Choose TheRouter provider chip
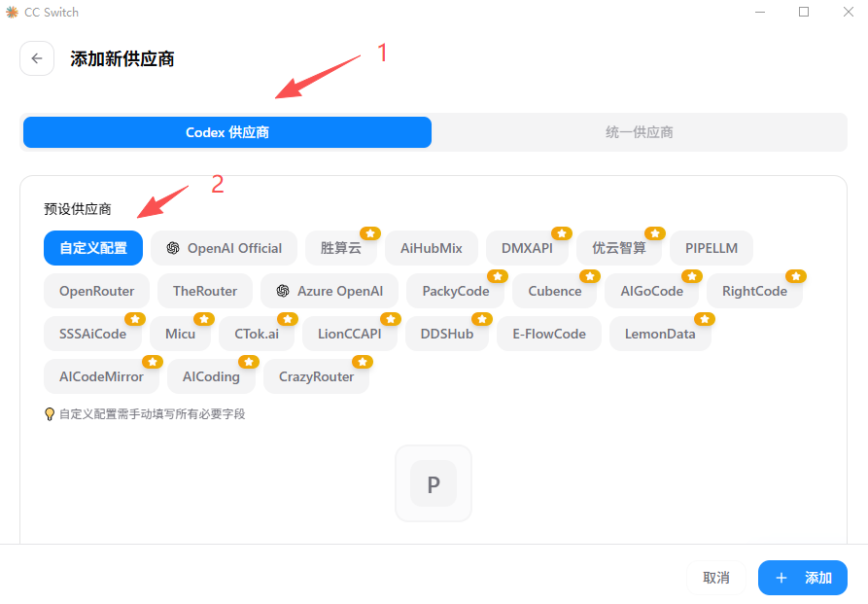 [205, 291]
